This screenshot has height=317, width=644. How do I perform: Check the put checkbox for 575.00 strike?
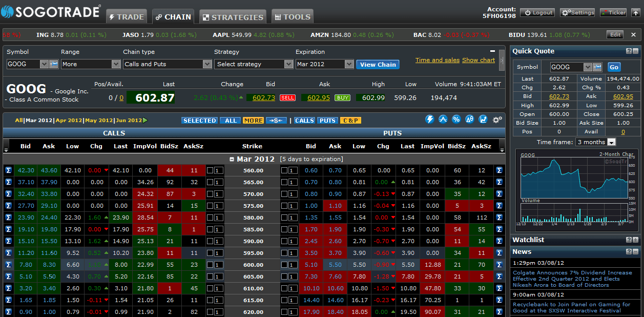(284, 206)
